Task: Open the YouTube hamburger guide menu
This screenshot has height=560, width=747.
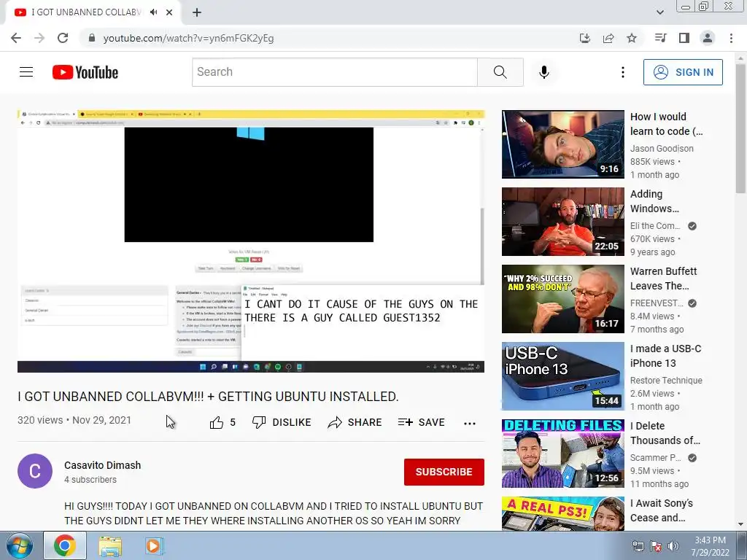Action: click(x=26, y=72)
